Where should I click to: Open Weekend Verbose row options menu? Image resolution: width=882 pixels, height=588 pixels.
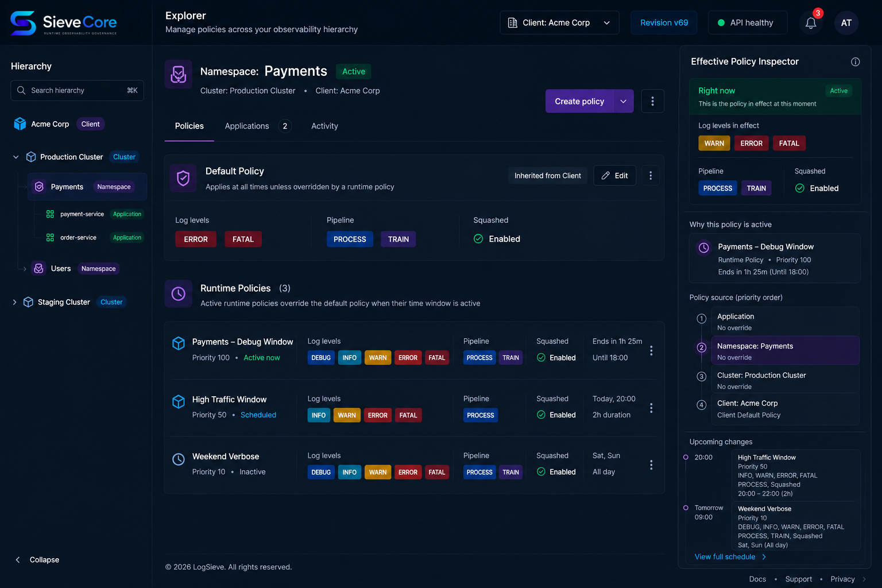[x=651, y=465]
